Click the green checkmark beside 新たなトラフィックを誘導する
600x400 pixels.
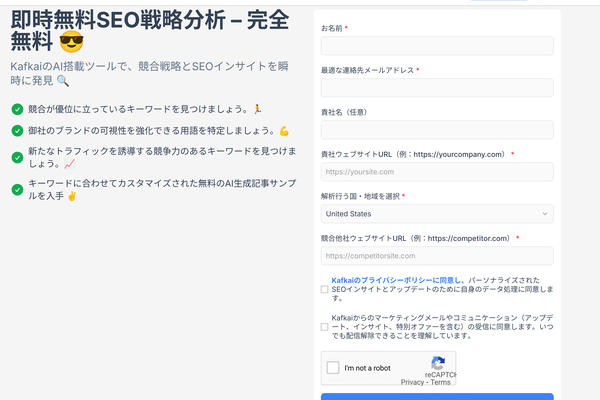coord(17,158)
